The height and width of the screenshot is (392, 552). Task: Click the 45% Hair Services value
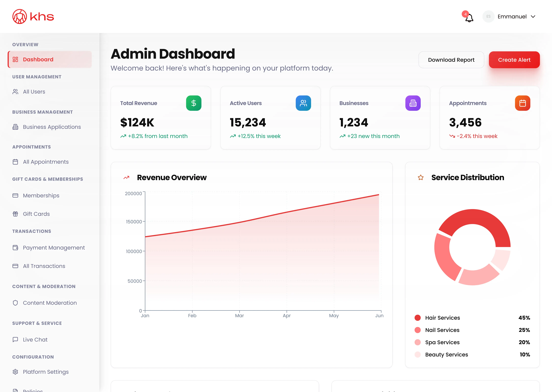[x=524, y=318]
